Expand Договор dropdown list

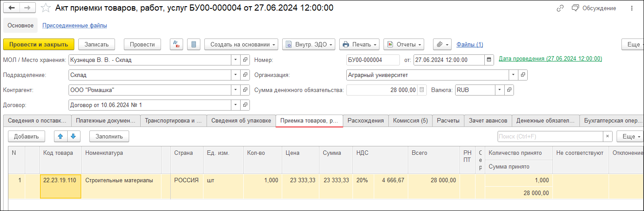(236, 105)
